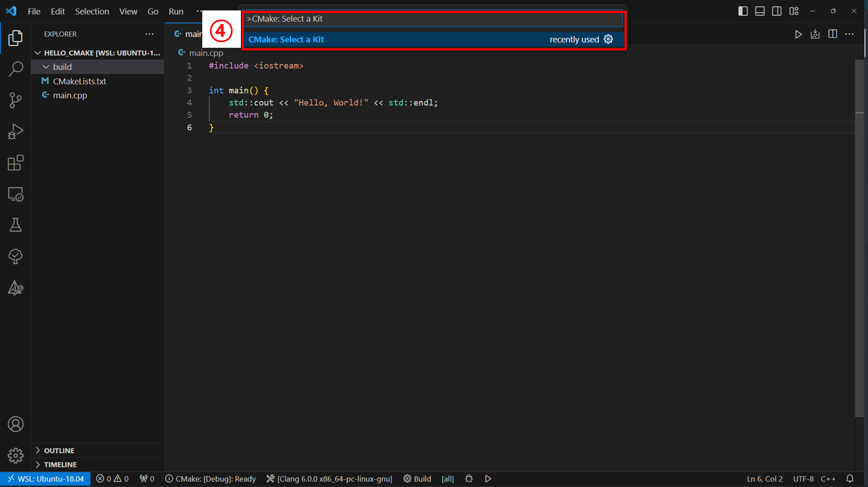Toggle bottom panel layout button
868x487 pixels.
tap(759, 11)
